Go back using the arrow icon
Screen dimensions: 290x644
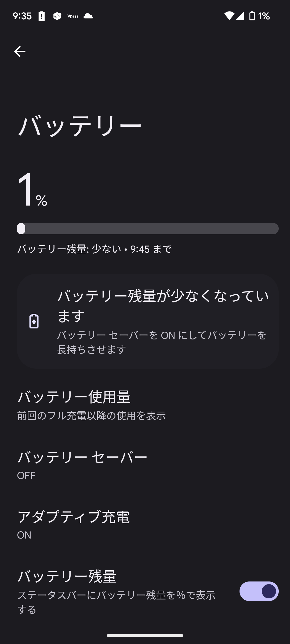[20, 51]
